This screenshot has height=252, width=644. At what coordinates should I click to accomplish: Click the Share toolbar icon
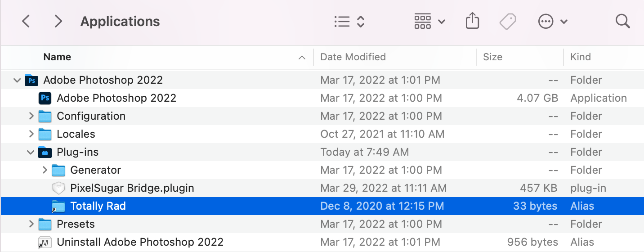tap(472, 21)
